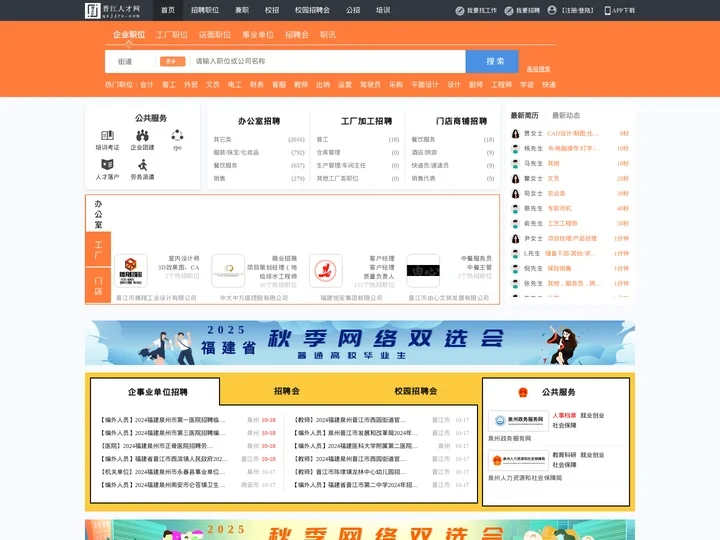Switch to the 最新简历 tab

pyautogui.click(x=524, y=115)
